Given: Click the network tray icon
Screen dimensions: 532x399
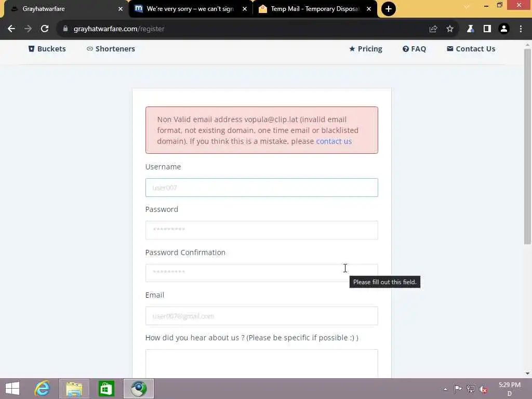Looking at the screenshot, I should (471, 389).
